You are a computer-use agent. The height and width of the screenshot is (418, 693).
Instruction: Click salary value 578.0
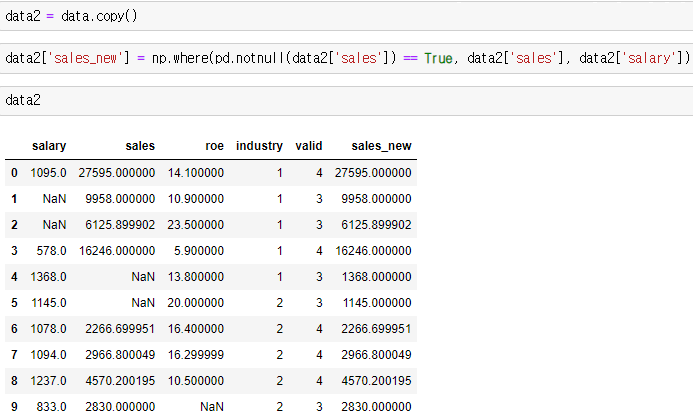[51, 251]
